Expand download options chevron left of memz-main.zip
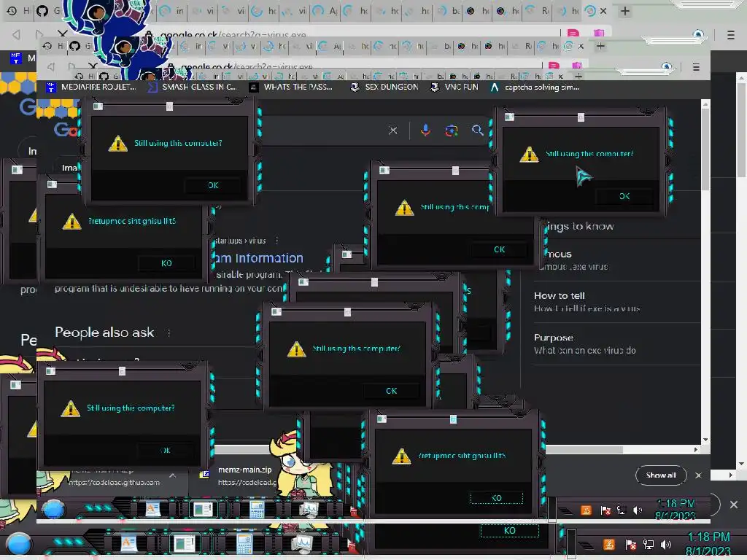747x560 pixels. point(172,475)
